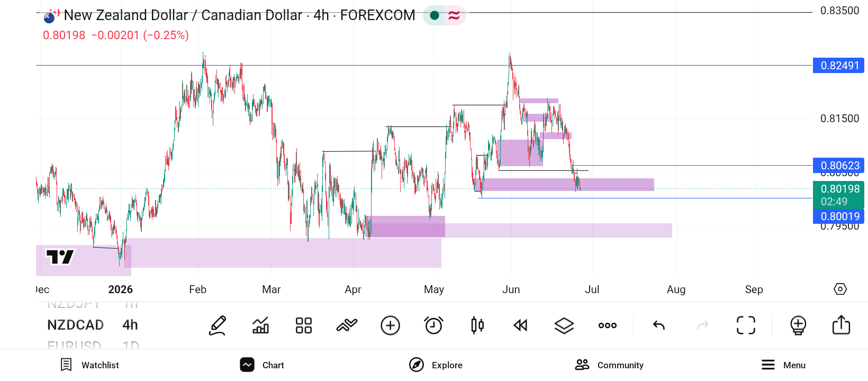Create an alert with the alarm clock icon
Image resolution: width=868 pixels, height=381 pixels.
(433, 325)
